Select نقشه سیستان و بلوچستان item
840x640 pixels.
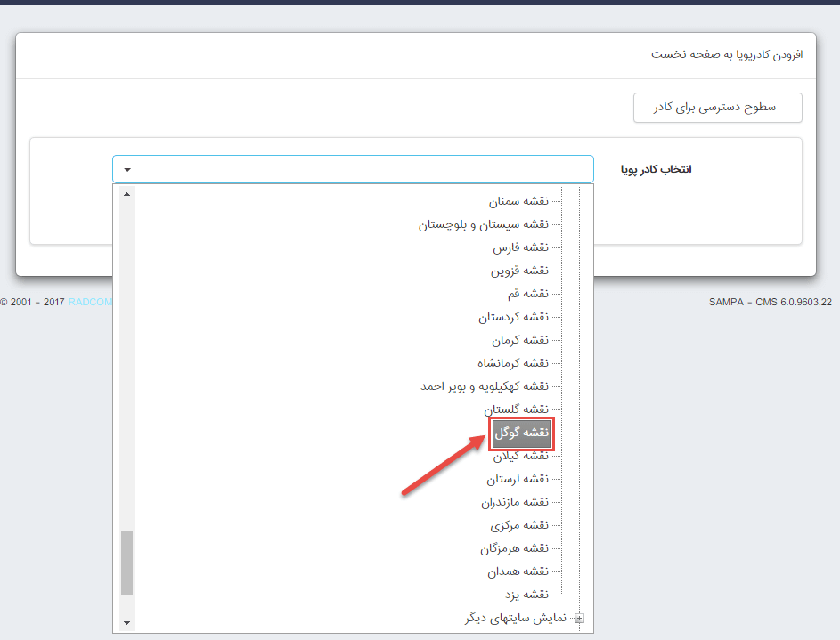point(484,224)
